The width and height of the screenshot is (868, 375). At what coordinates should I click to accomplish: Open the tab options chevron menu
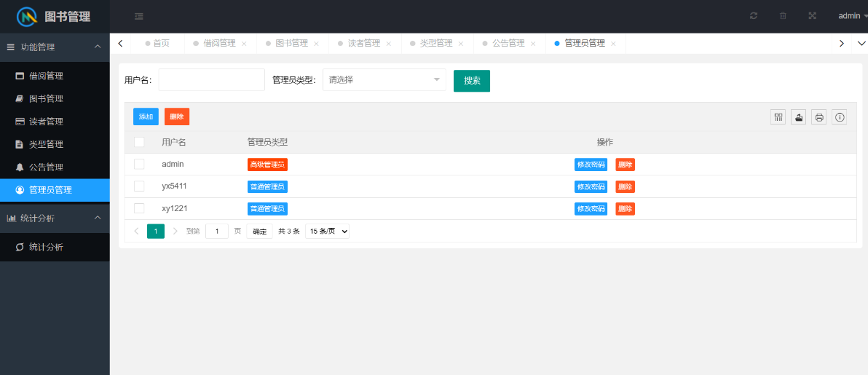coord(860,43)
